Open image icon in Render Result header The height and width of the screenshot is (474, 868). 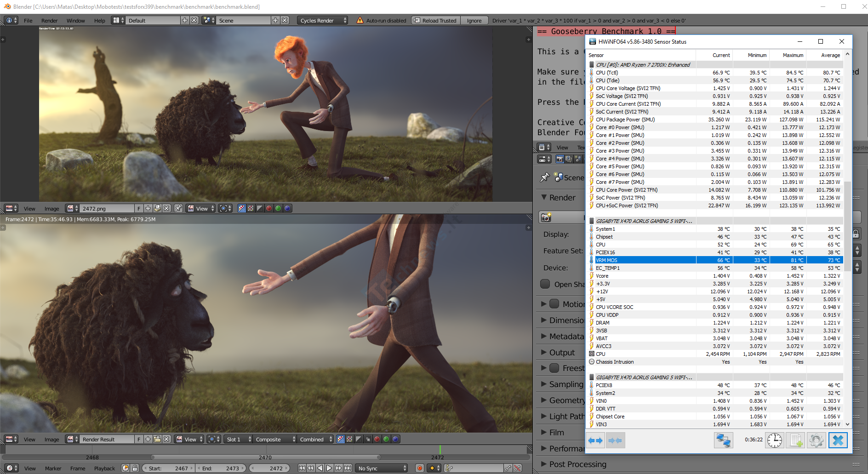(x=157, y=439)
